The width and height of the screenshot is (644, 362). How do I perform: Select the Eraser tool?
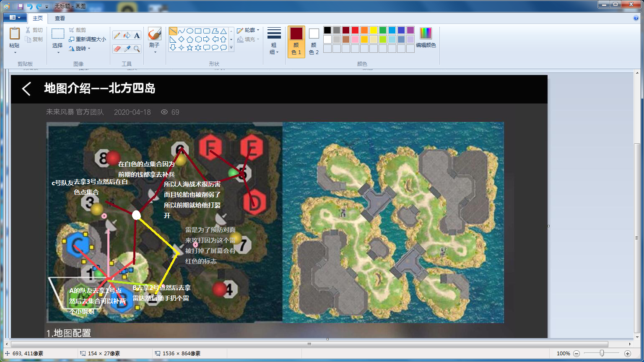point(117,49)
